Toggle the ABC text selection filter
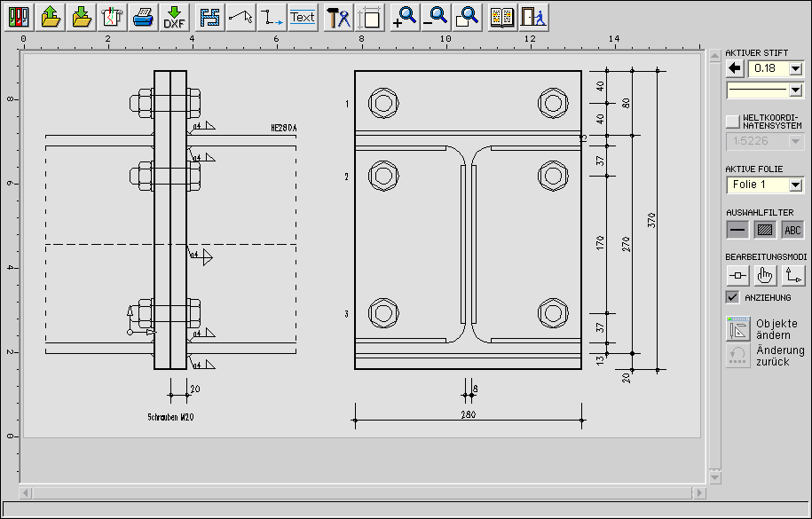This screenshot has width=812, height=519. 792,230
